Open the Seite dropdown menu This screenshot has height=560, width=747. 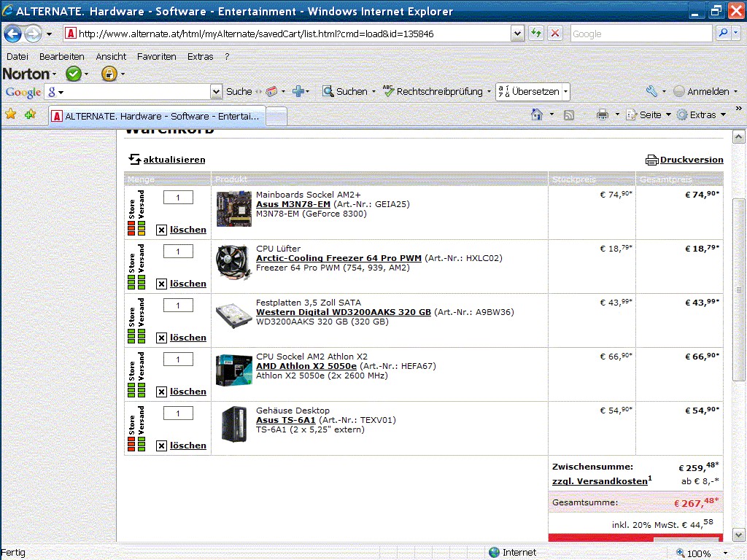[649, 114]
